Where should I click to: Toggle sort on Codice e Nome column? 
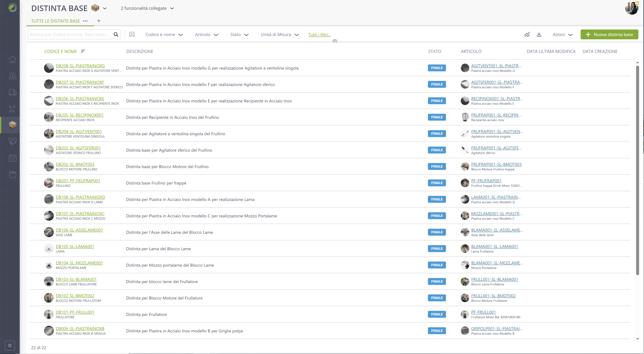click(83, 51)
